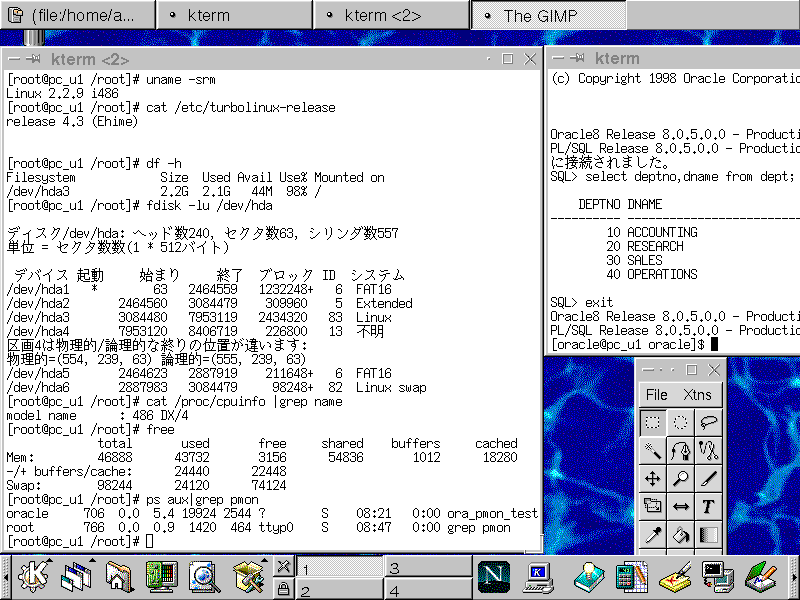Click the logout X button on panel

(283, 566)
